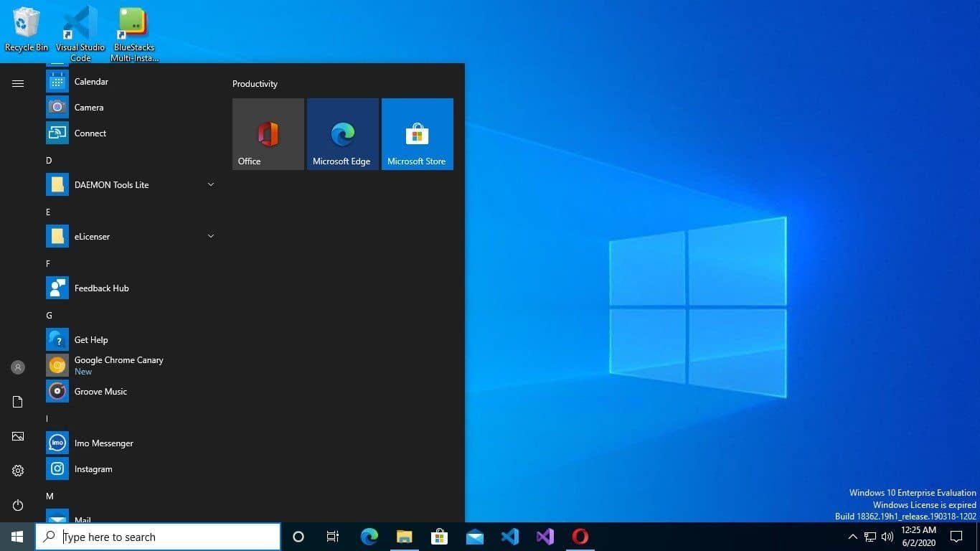The width and height of the screenshot is (980, 551).
Task: Open the eLicenser folder icon
Action: [x=57, y=237]
